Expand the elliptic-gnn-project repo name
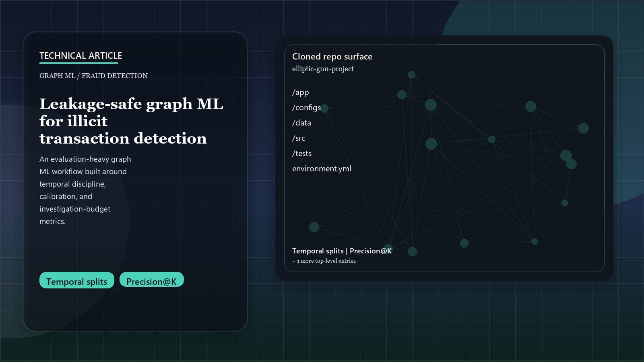The width and height of the screenshot is (644, 362). point(323,69)
